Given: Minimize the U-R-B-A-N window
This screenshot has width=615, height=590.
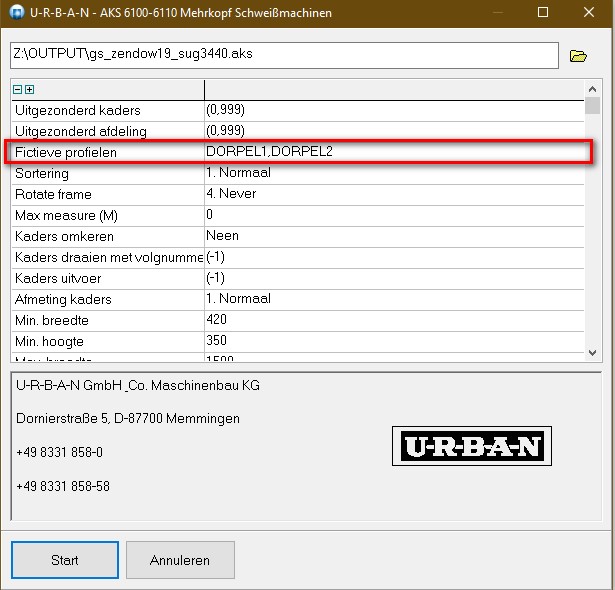Looking at the screenshot, I should (x=498, y=13).
